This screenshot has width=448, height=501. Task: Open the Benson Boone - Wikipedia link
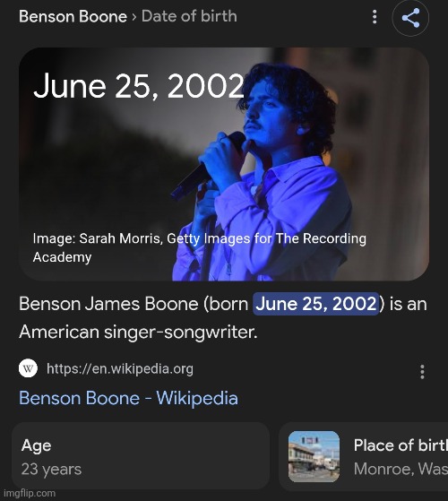128,398
